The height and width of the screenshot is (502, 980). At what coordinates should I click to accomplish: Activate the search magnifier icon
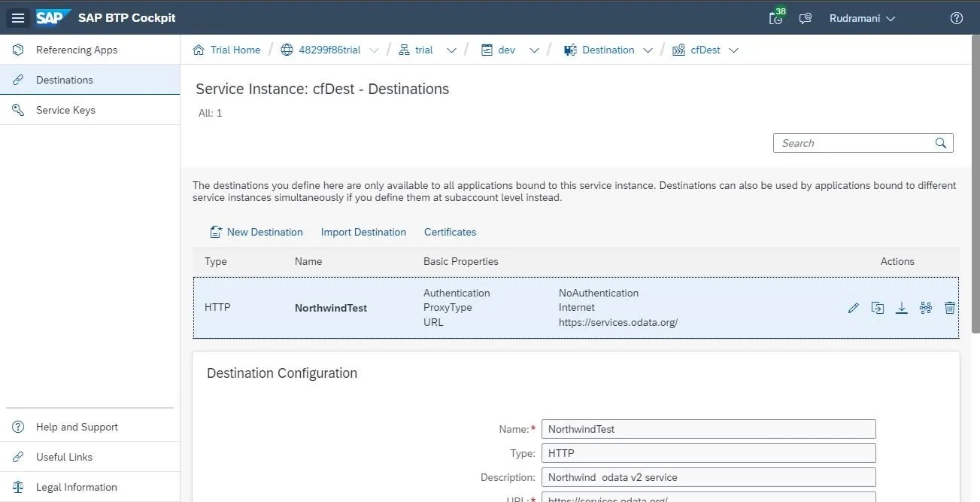point(940,142)
